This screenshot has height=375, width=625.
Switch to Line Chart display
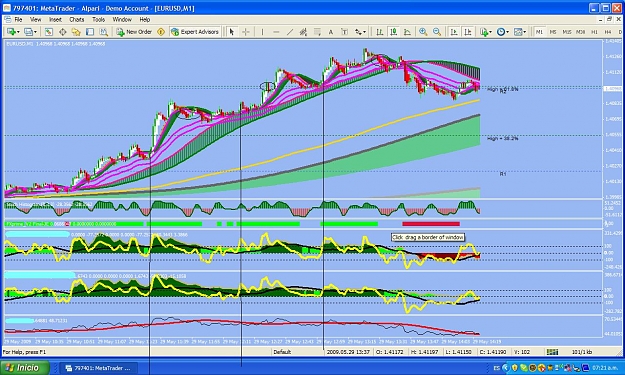click(407, 32)
